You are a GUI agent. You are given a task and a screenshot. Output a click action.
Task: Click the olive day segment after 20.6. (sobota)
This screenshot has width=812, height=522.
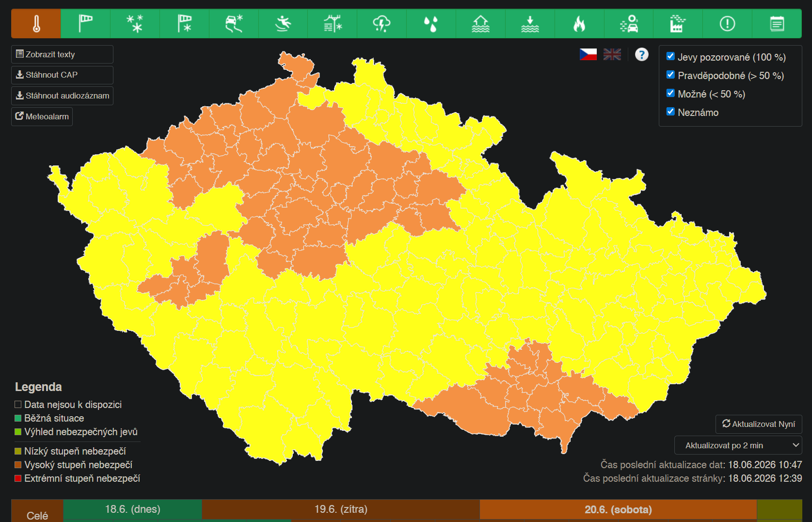[780, 509]
